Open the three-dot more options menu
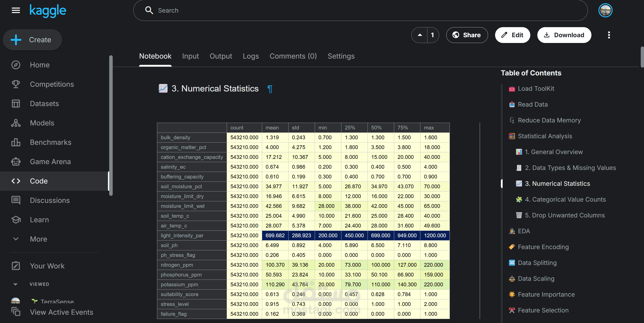 tap(609, 35)
